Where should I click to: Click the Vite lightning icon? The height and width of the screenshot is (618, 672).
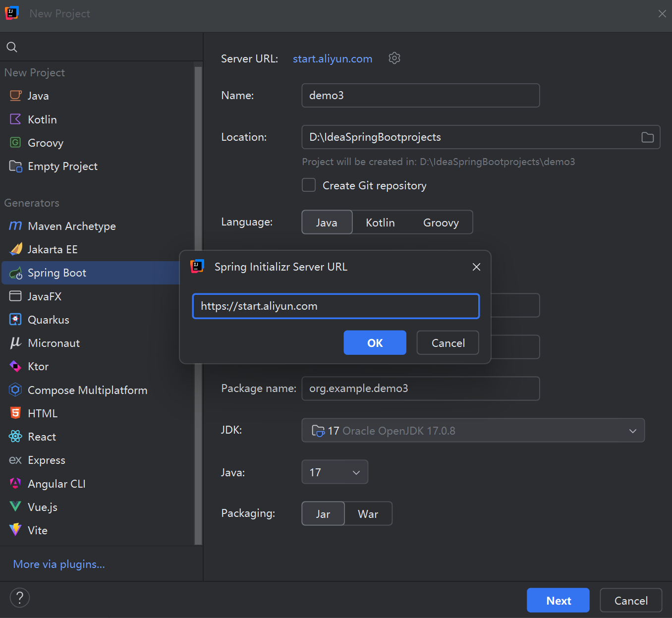tap(16, 530)
